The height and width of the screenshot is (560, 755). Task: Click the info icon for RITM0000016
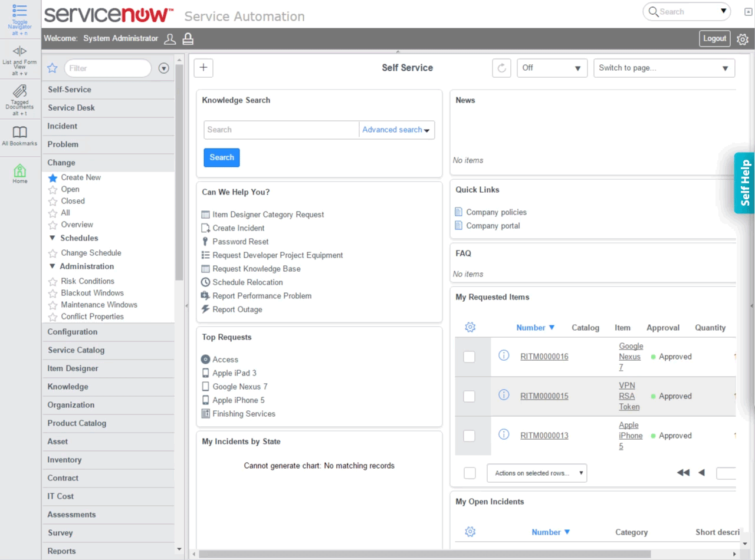coord(504,355)
